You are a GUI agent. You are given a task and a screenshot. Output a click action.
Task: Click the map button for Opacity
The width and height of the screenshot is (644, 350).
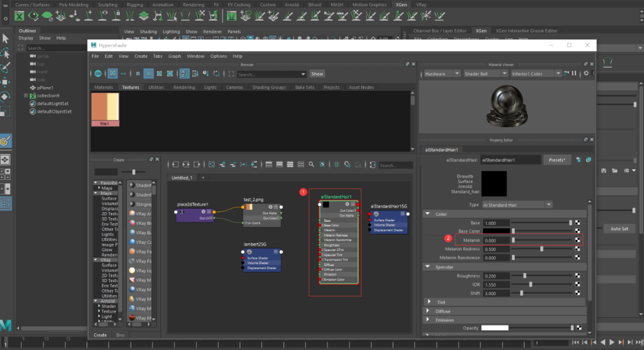579,328
